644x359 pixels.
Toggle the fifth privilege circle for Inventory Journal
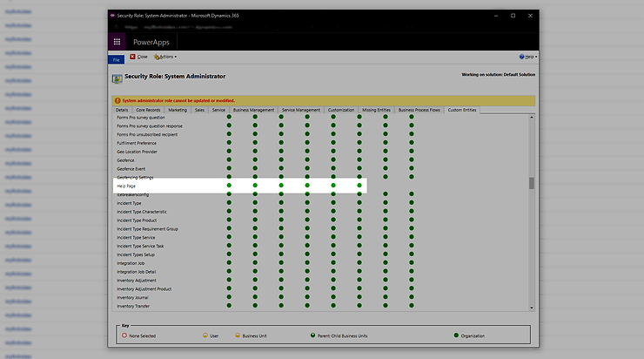pyautogui.click(x=333, y=297)
